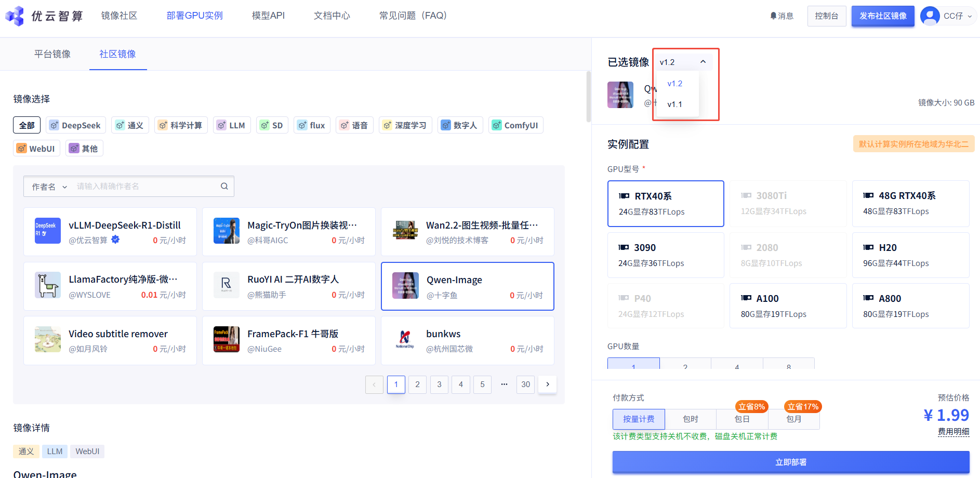Viewport: 980px width, 478px height.
Task: Choose H20 GPU model
Action: click(911, 255)
